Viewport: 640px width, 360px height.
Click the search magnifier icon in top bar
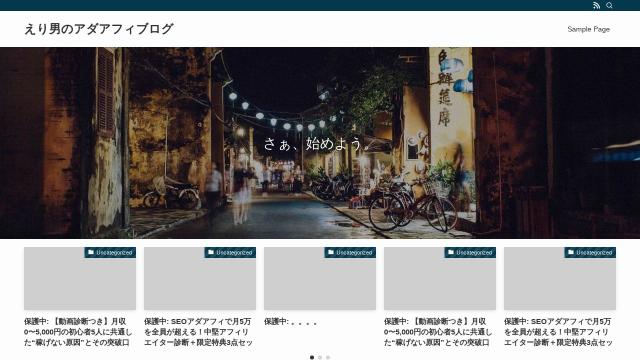609,5
